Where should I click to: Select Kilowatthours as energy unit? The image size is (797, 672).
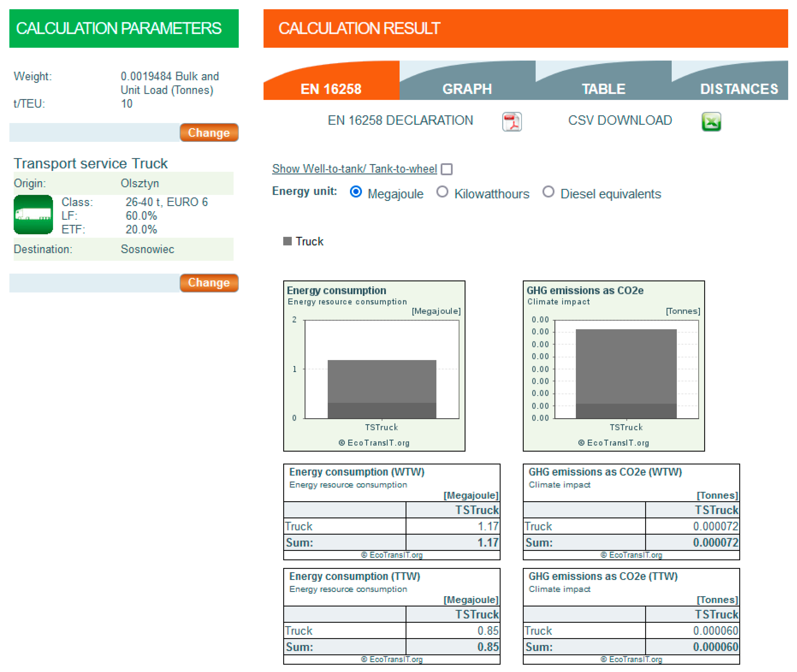coord(442,192)
